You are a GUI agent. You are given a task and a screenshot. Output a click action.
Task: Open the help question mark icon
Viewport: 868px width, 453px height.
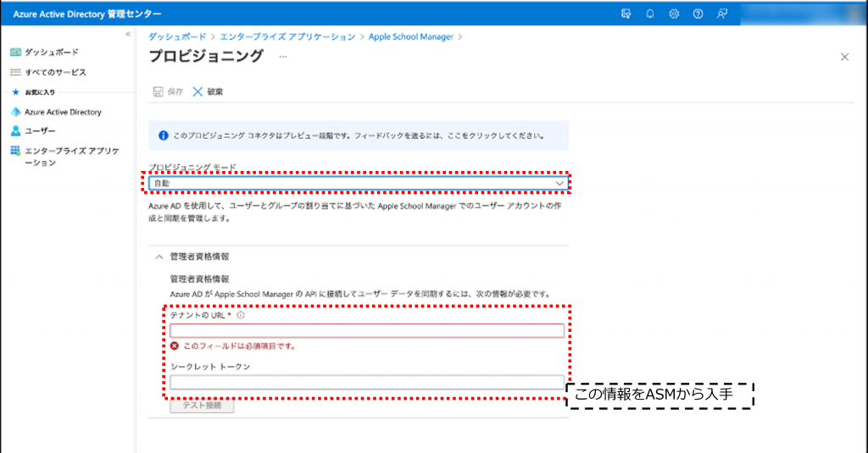tap(698, 14)
